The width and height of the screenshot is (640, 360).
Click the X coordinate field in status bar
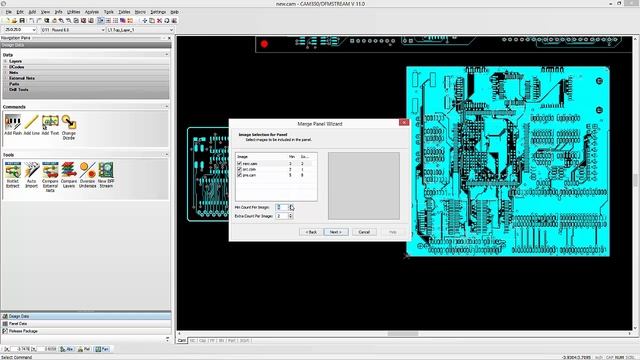20,349
